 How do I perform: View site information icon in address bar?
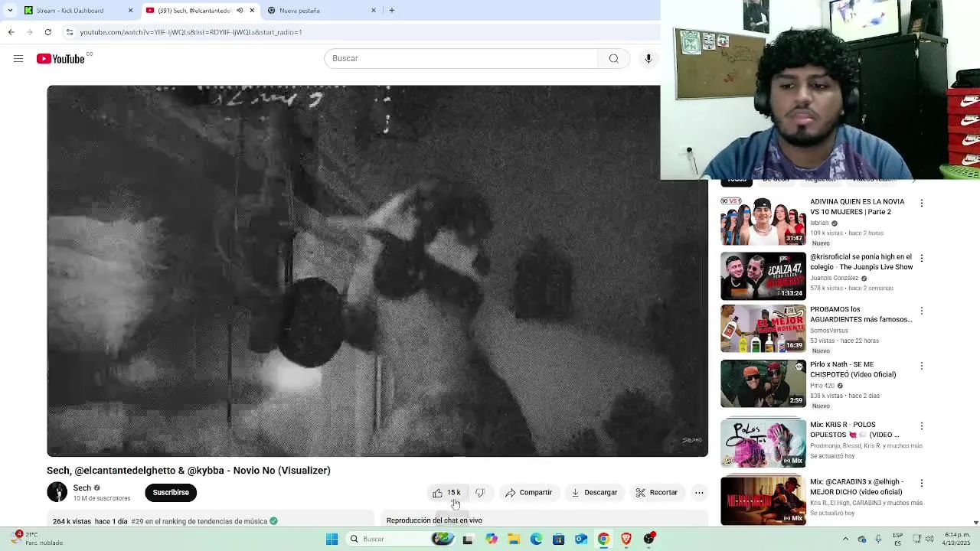[x=69, y=32]
